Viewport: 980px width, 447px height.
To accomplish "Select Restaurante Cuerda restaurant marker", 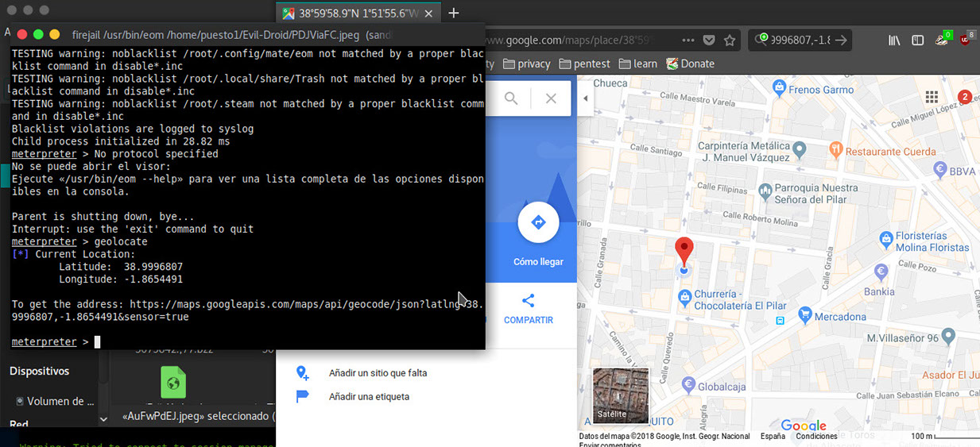I will pos(835,149).
